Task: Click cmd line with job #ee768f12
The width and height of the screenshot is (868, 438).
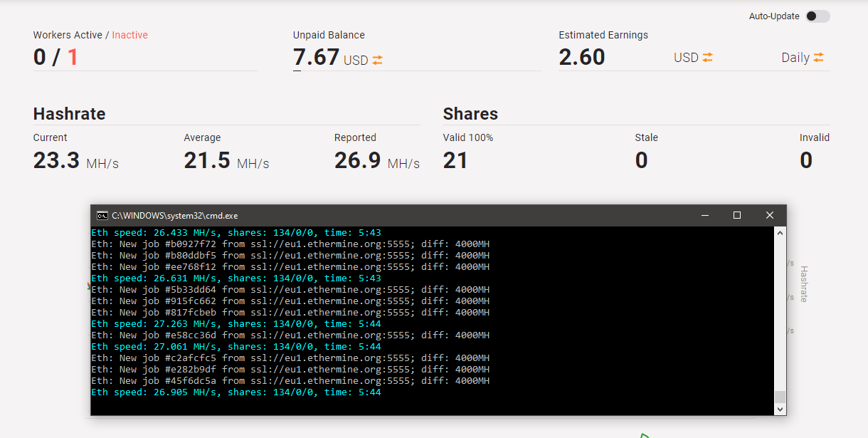Action: 290,267
